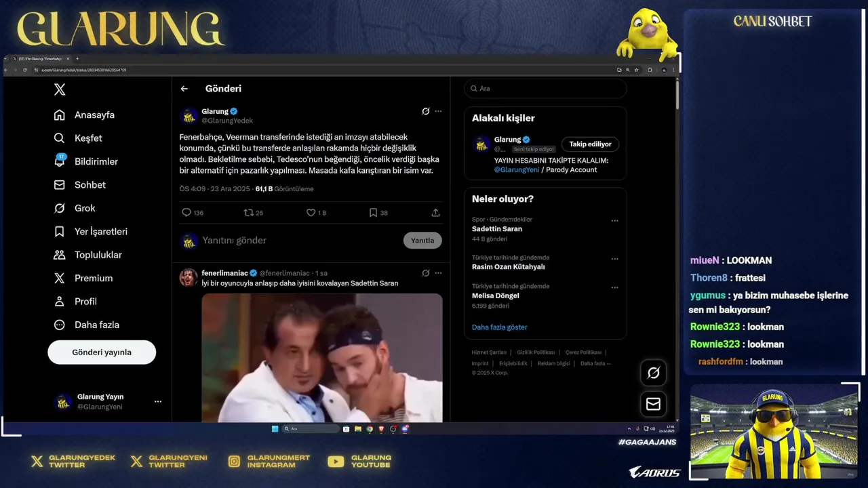Click the floating messages envelope button
Screen dimensions: 868x488
[x=653, y=404]
